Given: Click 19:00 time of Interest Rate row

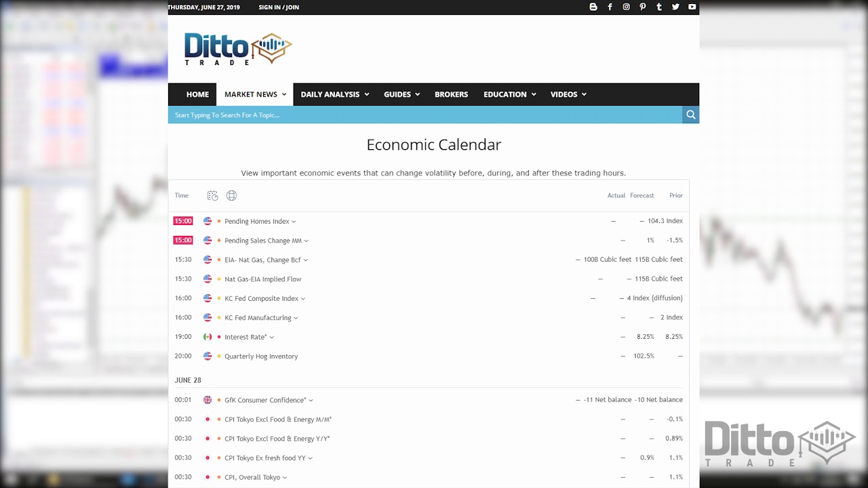Looking at the screenshot, I should point(183,337).
